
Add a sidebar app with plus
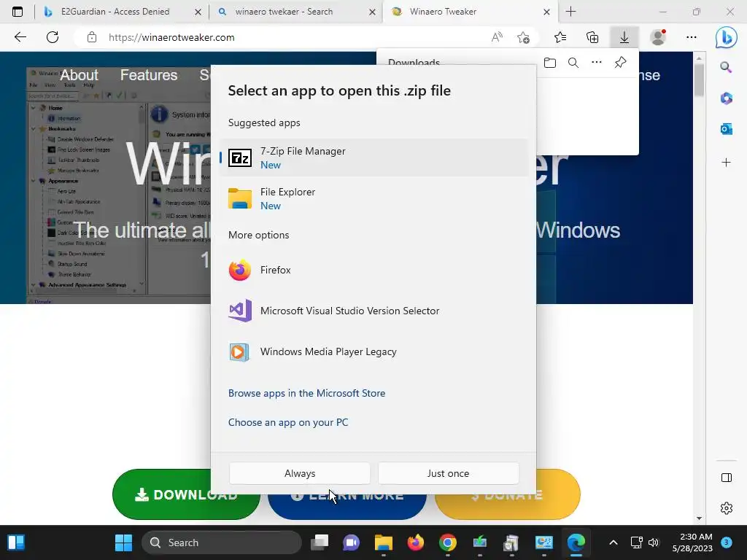click(x=726, y=163)
